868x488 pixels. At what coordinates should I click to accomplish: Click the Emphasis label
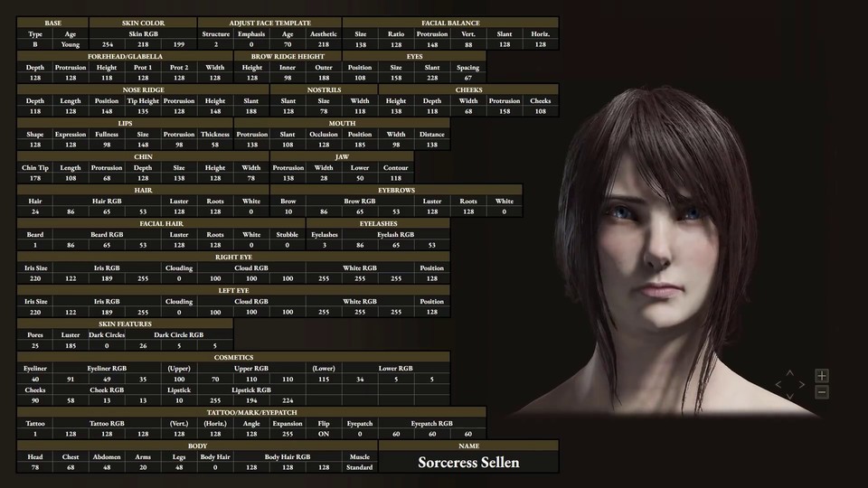(251, 33)
